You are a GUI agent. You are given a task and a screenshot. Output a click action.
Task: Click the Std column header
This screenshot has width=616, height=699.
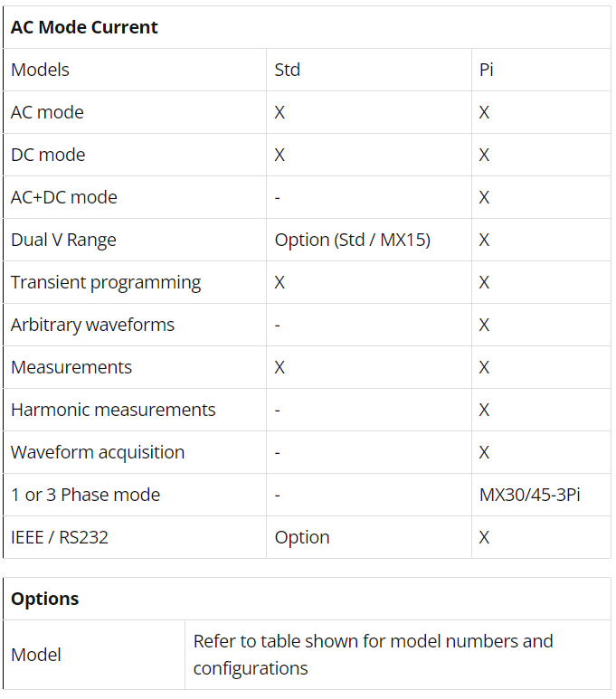pyautogui.click(x=288, y=70)
